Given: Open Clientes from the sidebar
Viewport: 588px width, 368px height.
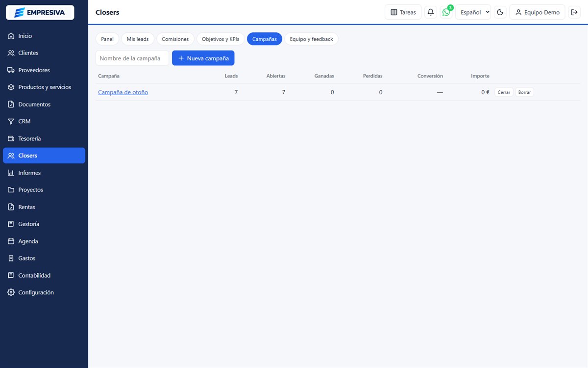Looking at the screenshot, I should [44, 53].
